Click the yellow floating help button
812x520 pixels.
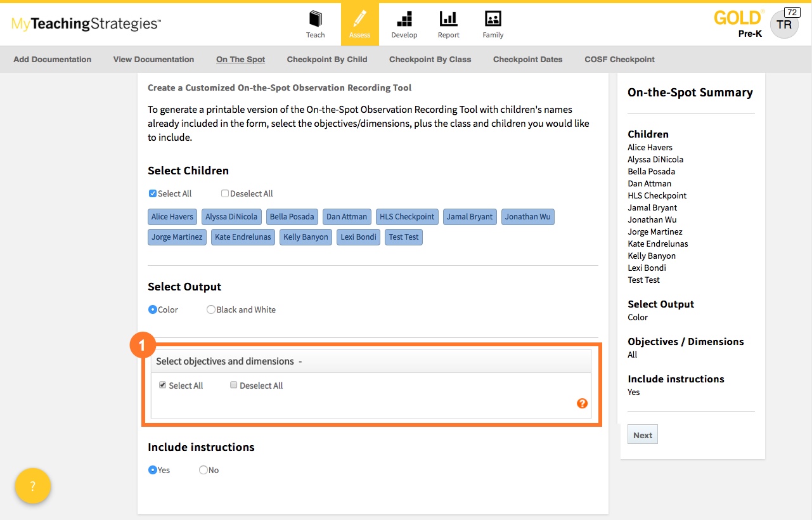[33, 486]
